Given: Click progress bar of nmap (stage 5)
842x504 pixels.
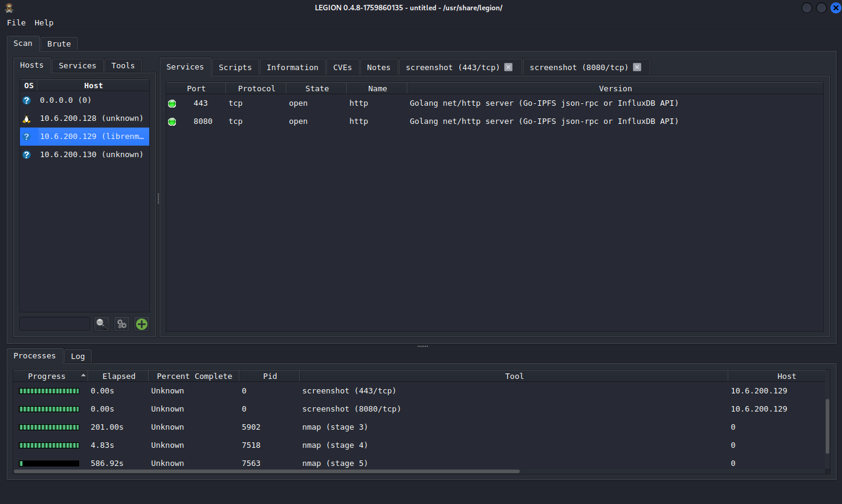Looking at the screenshot, I should point(49,464).
